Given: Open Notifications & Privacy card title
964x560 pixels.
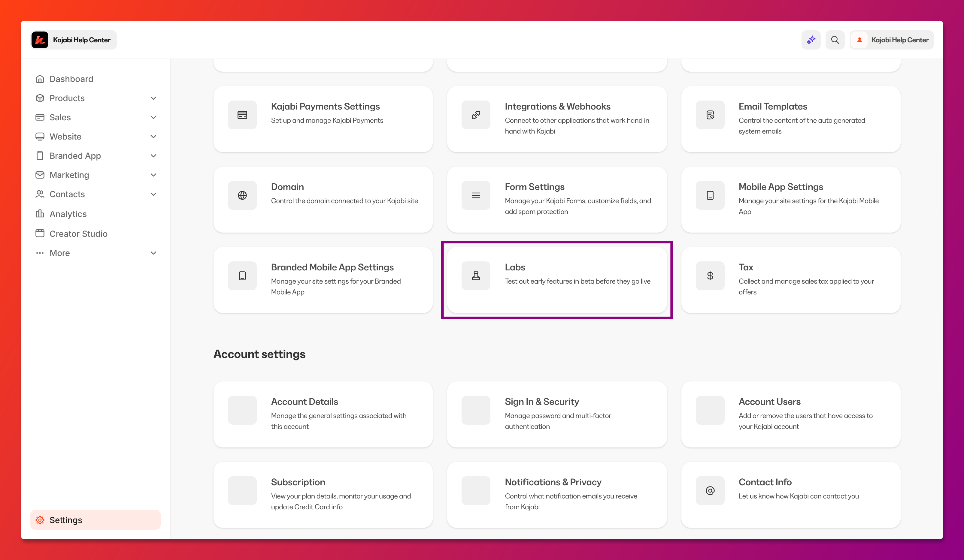Looking at the screenshot, I should click(553, 482).
